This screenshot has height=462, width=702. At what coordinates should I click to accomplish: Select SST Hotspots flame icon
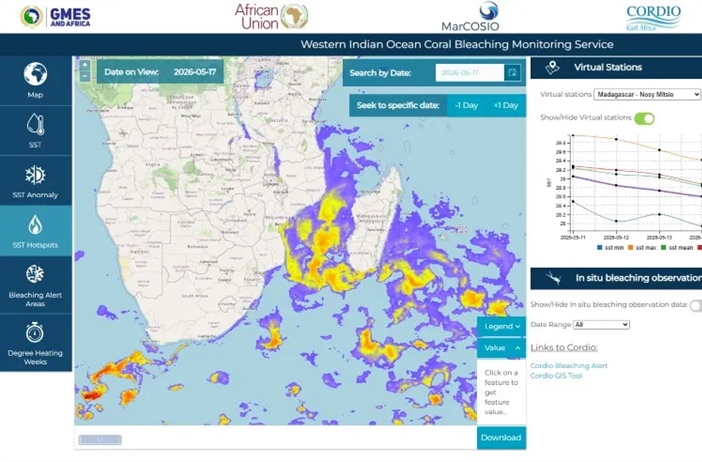coord(35,225)
